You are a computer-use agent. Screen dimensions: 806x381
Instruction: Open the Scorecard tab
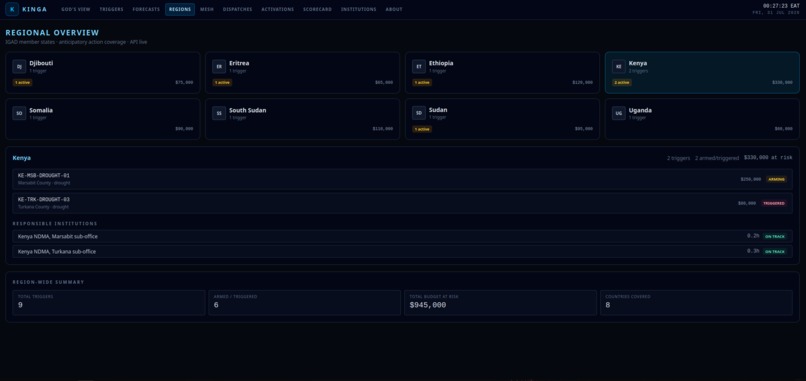pos(317,9)
